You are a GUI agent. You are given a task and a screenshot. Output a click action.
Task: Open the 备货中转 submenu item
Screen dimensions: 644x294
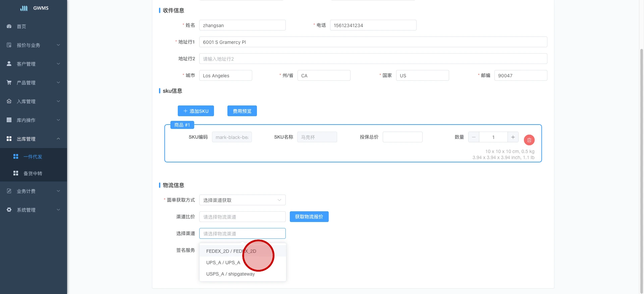pyautogui.click(x=33, y=173)
